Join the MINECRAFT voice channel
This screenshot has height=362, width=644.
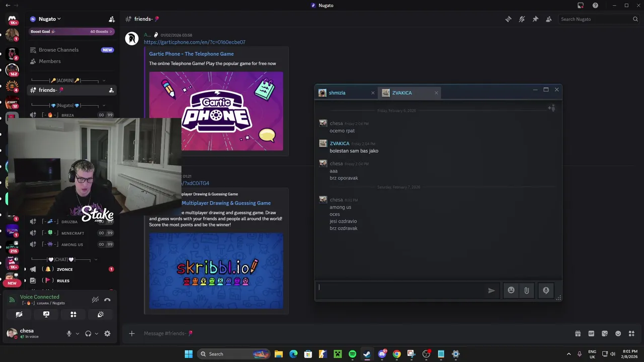coord(71,233)
